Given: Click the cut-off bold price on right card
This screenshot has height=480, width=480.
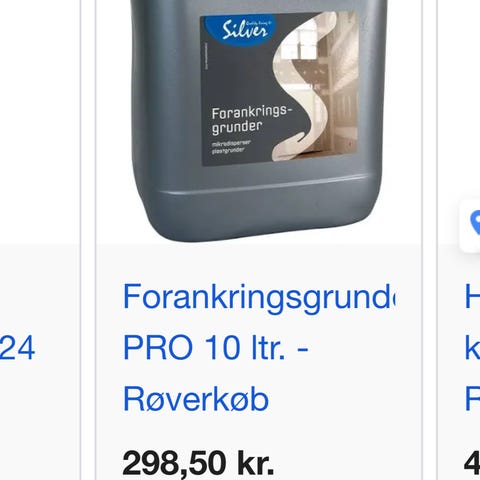Looking at the screenshot, I should (472, 463).
